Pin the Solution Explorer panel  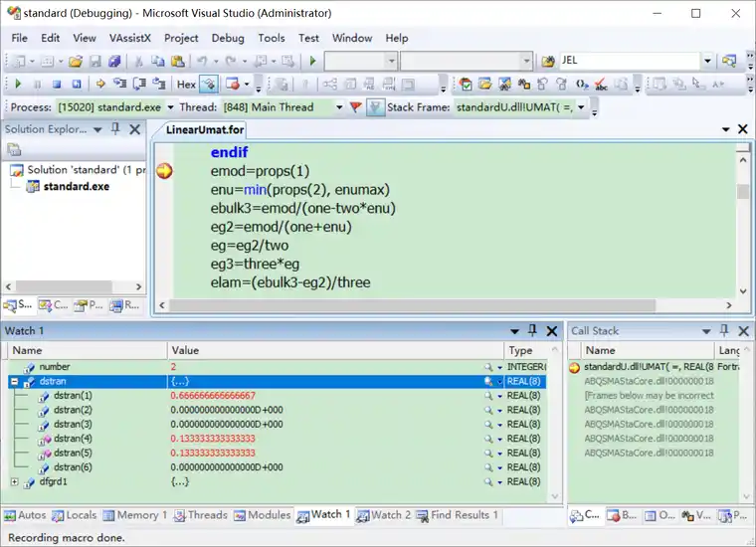pyautogui.click(x=115, y=128)
